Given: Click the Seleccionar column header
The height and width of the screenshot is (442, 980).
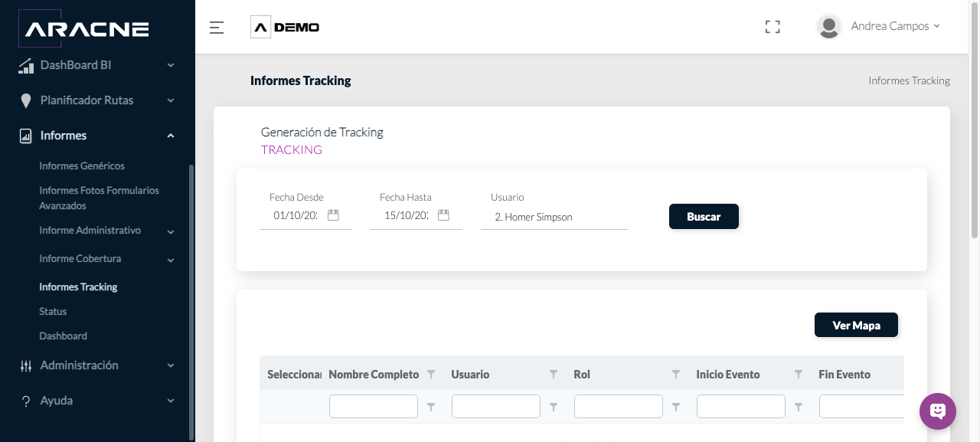Looking at the screenshot, I should pos(294,375).
